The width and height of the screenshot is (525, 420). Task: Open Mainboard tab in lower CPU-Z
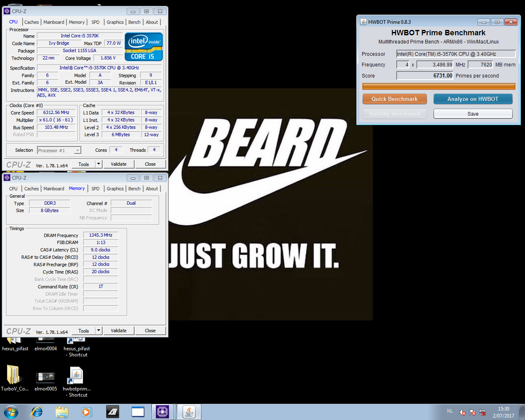click(x=54, y=189)
